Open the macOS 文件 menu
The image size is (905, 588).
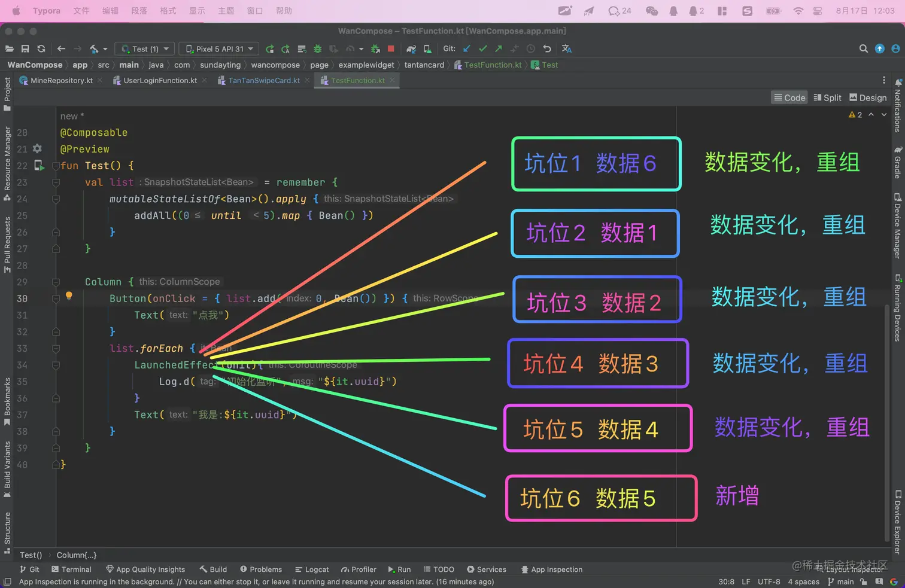coord(81,11)
